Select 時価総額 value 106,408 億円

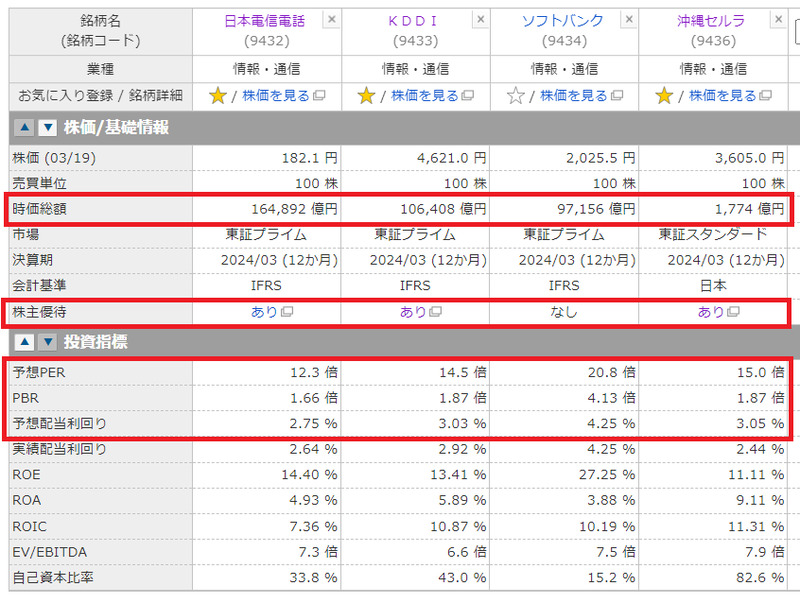pyautogui.click(x=443, y=209)
